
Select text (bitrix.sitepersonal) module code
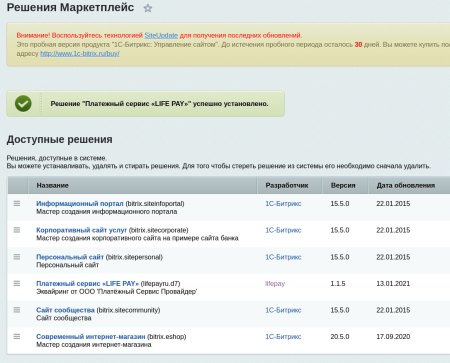click(134, 257)
